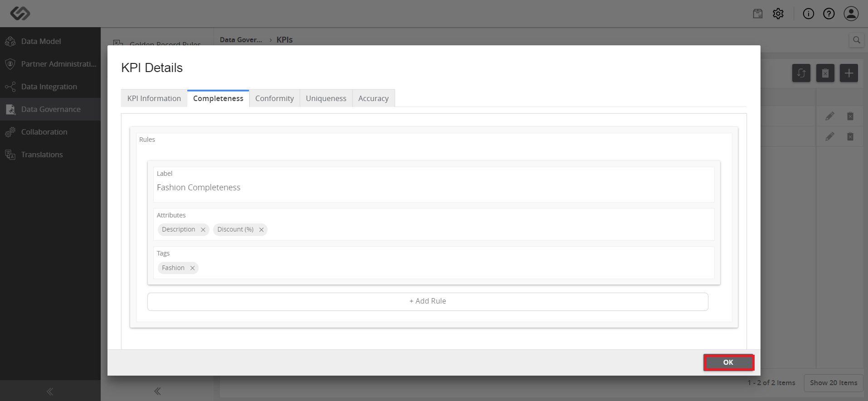Open Data Integration in sidebar

coord(50,87)
